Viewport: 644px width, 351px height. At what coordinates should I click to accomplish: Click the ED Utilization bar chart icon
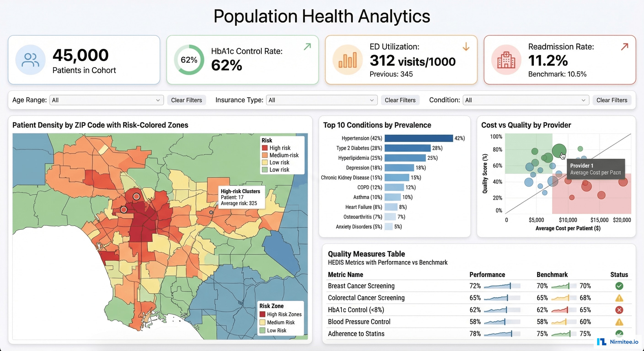(348, 60)
